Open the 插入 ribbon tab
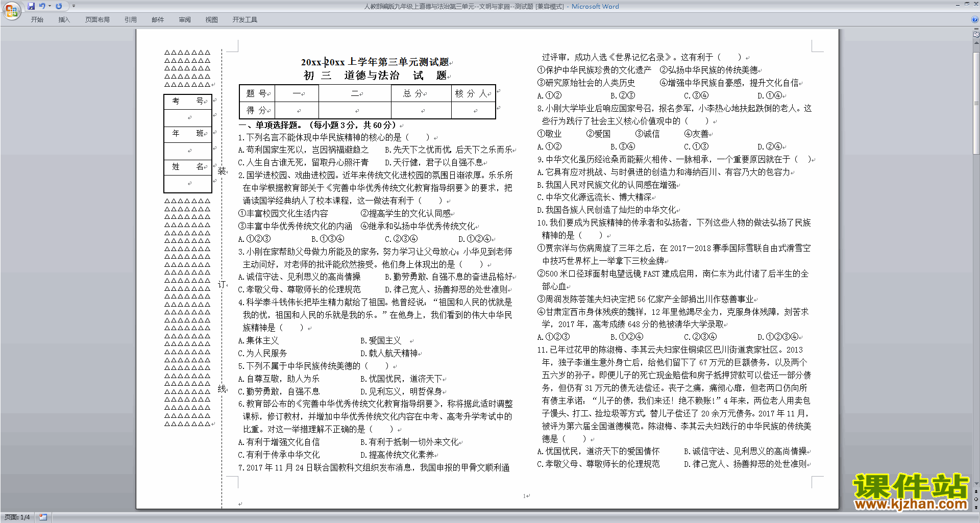This screenshot has height=523, width=980. pos(64,19)
